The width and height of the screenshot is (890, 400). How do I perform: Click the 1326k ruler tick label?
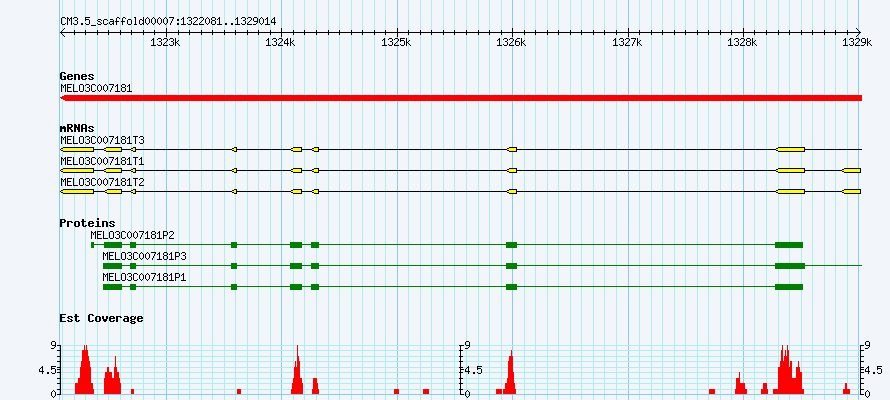pyautogui.click(x=512, y=41)
